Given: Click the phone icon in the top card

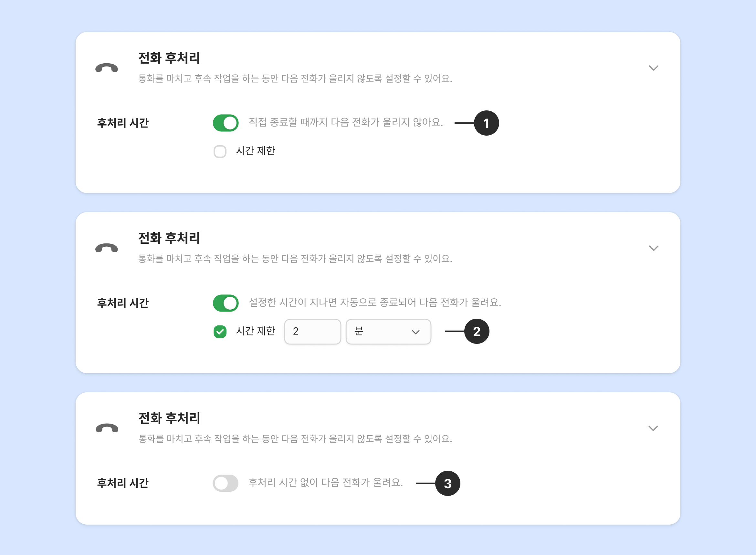Looking at the screenshot, I should click(x=107, y=68).
